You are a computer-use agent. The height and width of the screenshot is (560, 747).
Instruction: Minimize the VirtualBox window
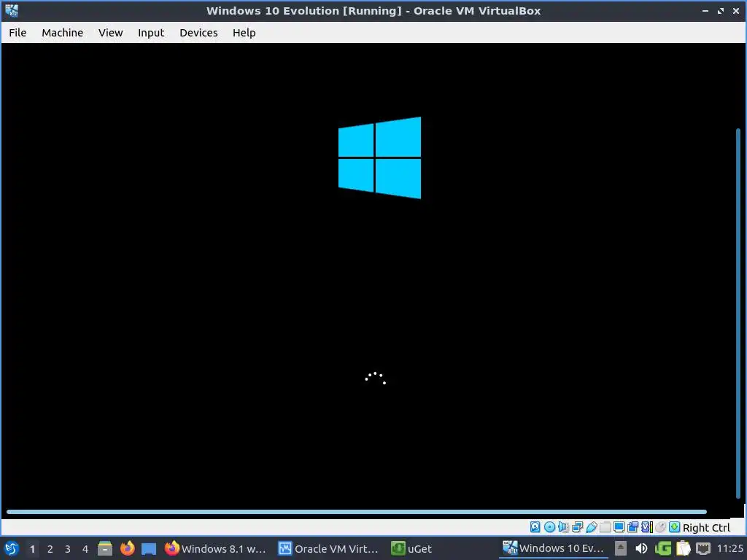705,10
